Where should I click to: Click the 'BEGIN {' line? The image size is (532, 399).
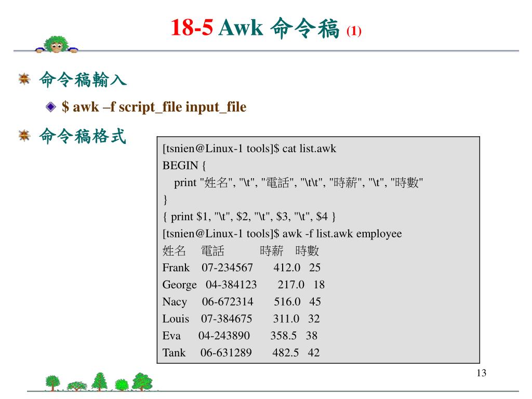coord(184,166)
